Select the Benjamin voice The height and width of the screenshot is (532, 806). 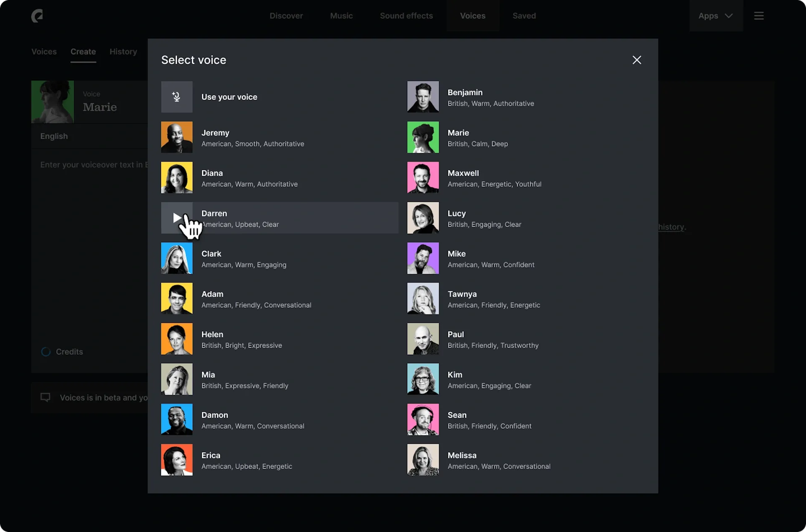point(483,97)
